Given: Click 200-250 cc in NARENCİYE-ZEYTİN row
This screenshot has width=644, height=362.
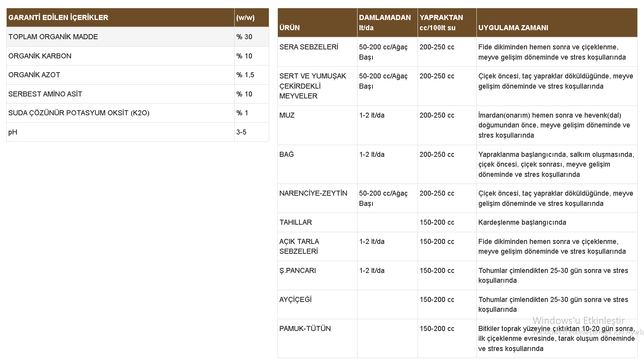Looking at the screenshot, I should pyautogui.click(x=437, y=193).
